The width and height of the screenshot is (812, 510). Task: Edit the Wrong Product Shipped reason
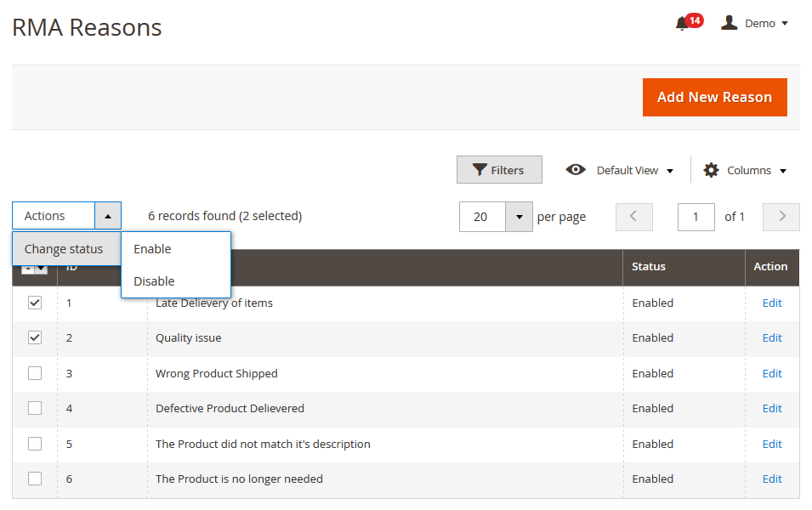coord(771,373)
